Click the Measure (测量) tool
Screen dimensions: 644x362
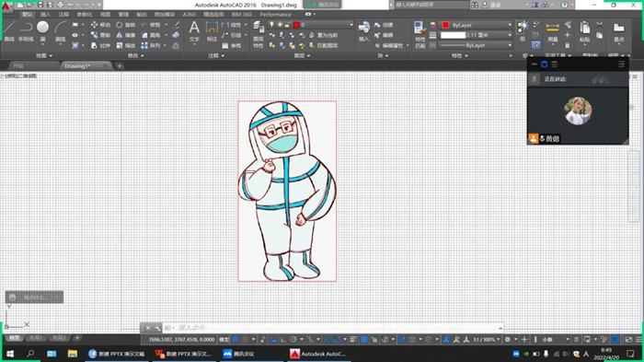tap(553, 32)
